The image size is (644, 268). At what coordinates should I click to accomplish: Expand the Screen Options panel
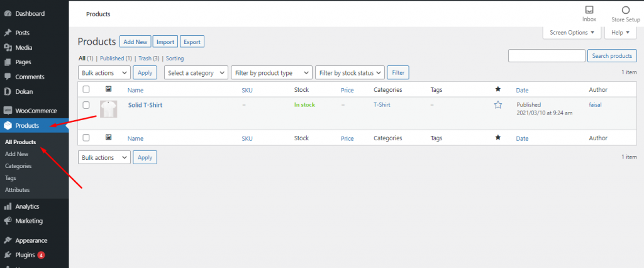(x=572, y=33)
